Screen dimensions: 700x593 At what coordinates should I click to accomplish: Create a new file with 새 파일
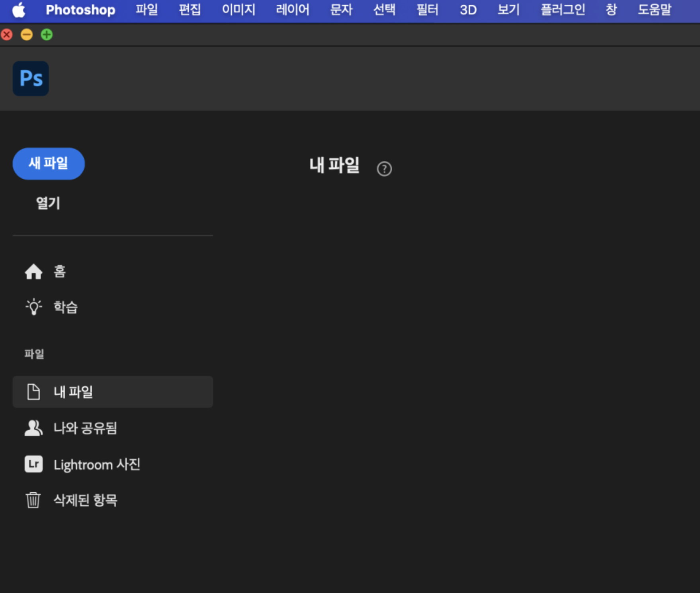(x=49, y=164)
